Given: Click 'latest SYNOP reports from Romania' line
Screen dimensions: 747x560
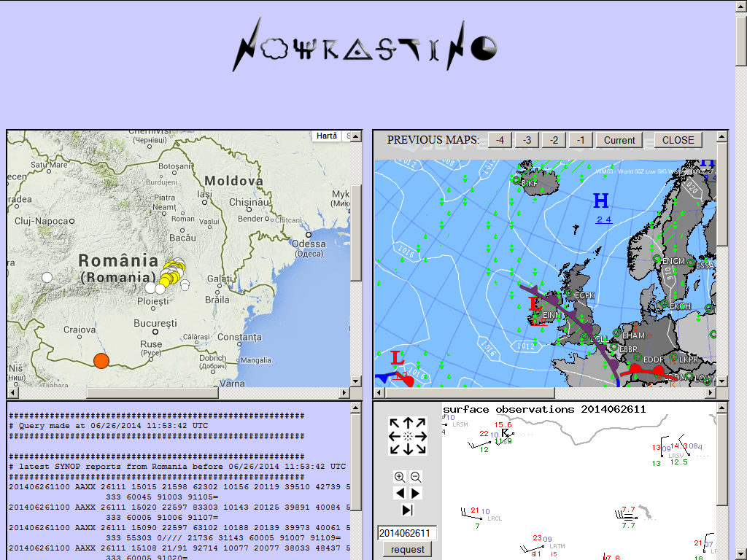Looking at the screenshot, I should [177, 467].
